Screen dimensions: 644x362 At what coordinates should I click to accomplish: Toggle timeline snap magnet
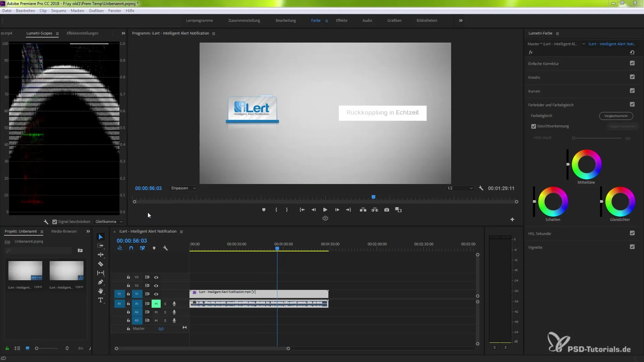(131, 248)
